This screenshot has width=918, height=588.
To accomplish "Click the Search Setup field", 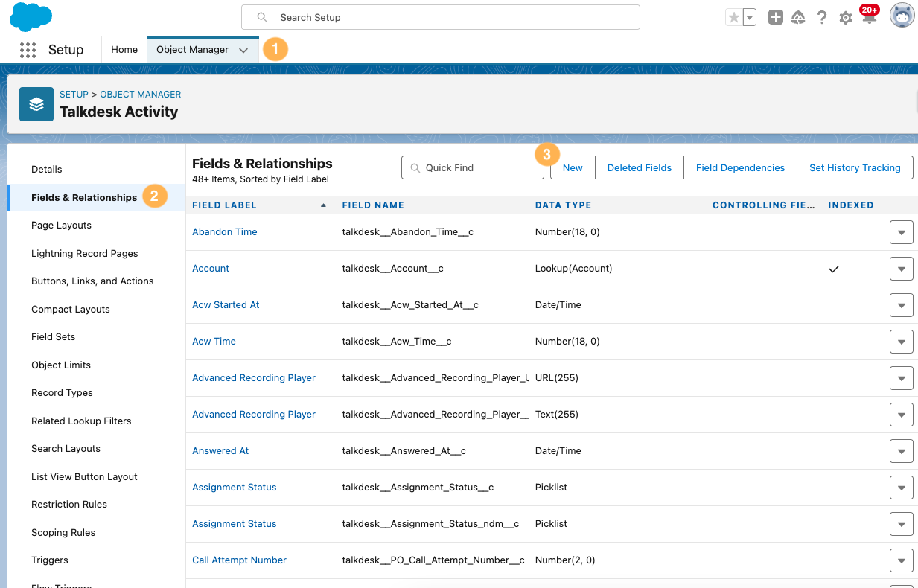I will [x=441, y=17].
